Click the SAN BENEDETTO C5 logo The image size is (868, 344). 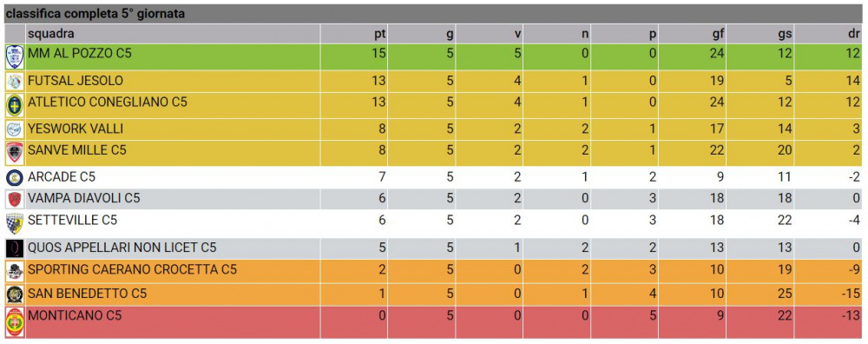pyautogui.click(x=15, y=294)
